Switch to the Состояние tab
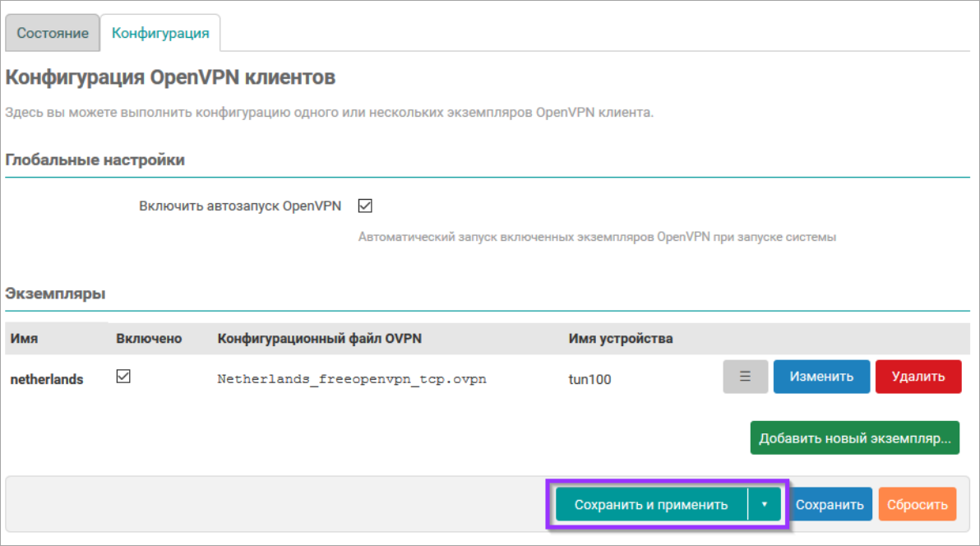 [53, 34]
